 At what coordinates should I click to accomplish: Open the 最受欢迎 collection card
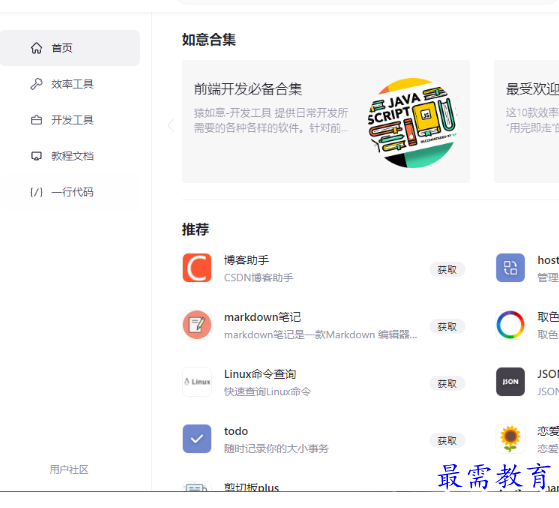point(527,122)
